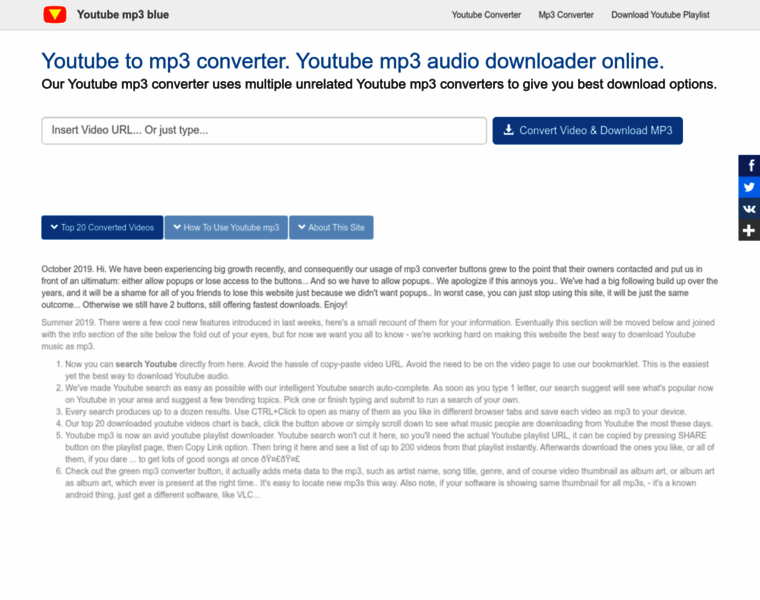Open more share options plus icon
The image size is (760, 600).
pyautogui.click(x=749, y=230)
